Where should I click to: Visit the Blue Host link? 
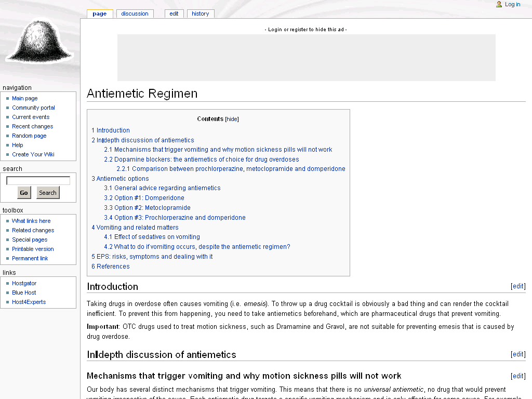(x=24, y=292)
